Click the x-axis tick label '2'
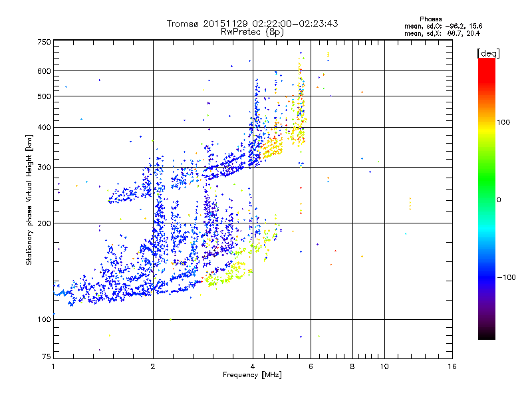This screenshot has height=399, width=532. (153, 366)
